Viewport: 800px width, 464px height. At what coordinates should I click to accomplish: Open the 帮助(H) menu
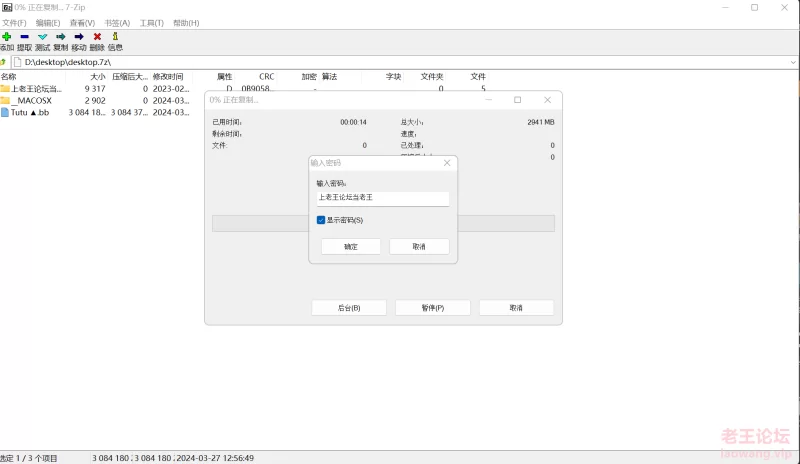point(186,23)
